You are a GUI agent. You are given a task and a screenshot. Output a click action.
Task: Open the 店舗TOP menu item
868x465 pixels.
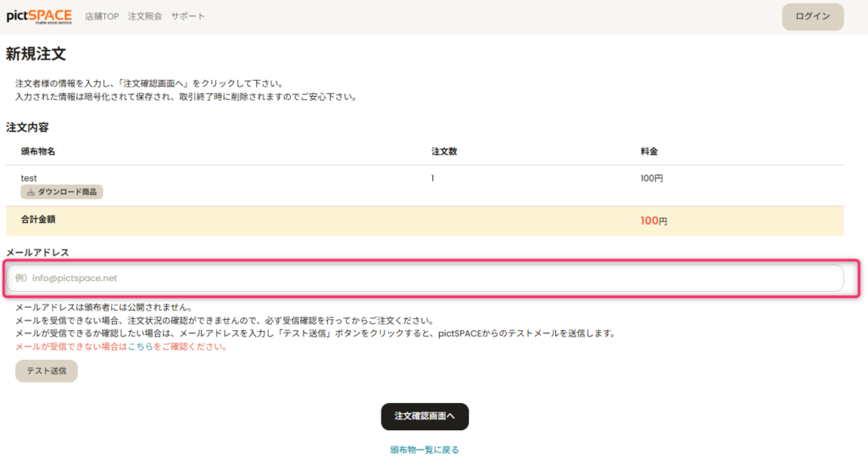102,17
